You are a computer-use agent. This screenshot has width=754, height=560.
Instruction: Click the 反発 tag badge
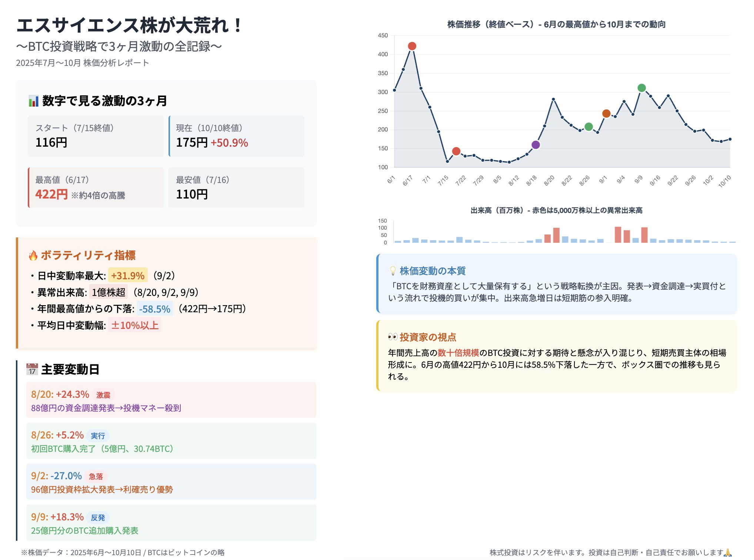coord(98,518)
